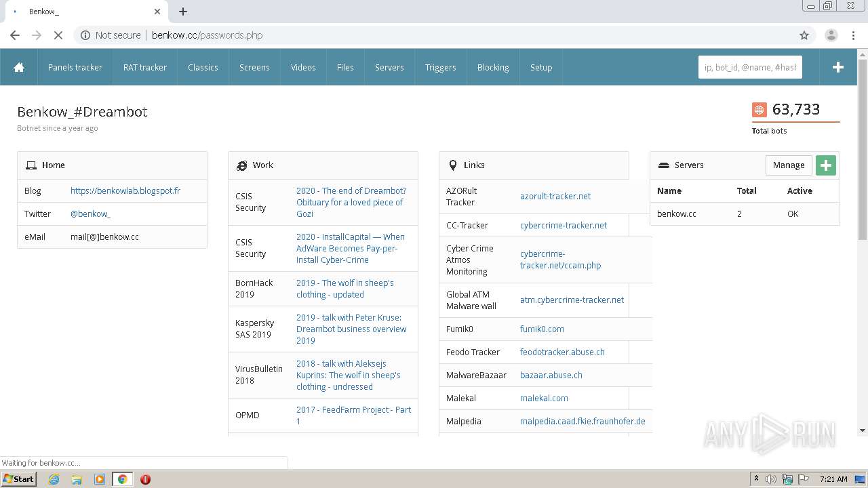Stop loading the page

(x=58, y=35)
